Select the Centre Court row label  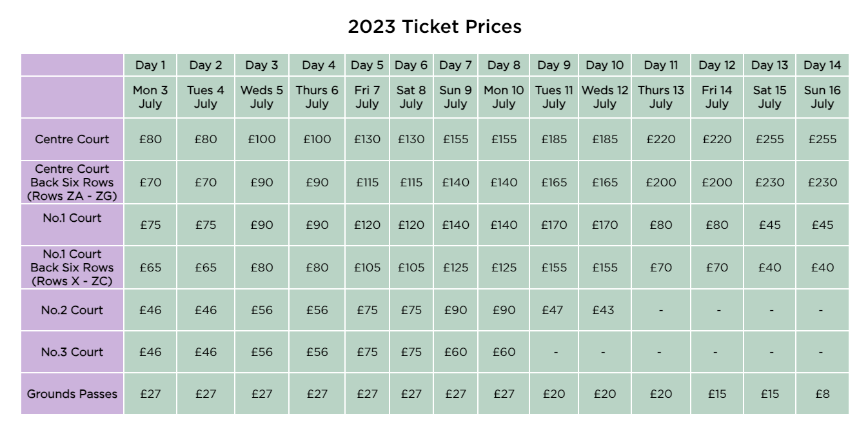72,139
